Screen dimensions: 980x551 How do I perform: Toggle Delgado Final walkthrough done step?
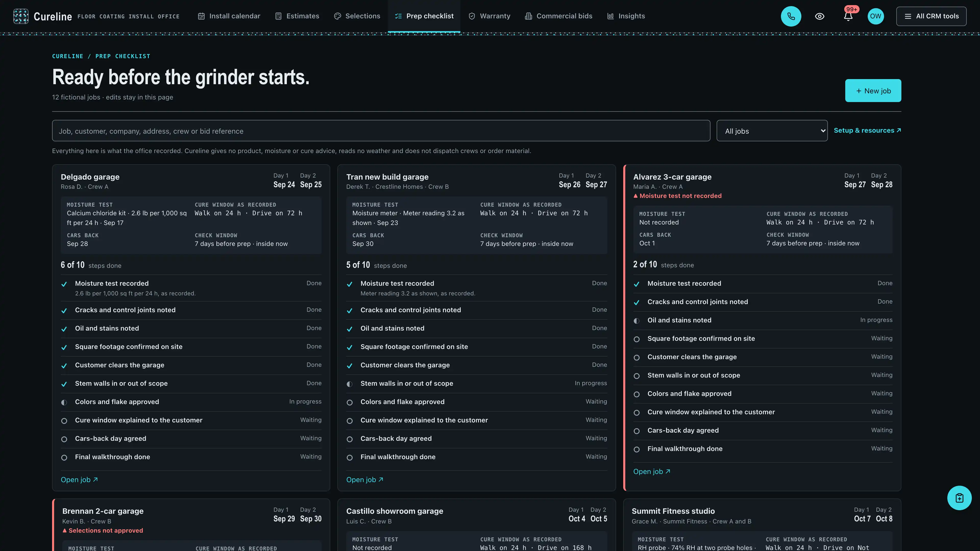tap(191, 457)
